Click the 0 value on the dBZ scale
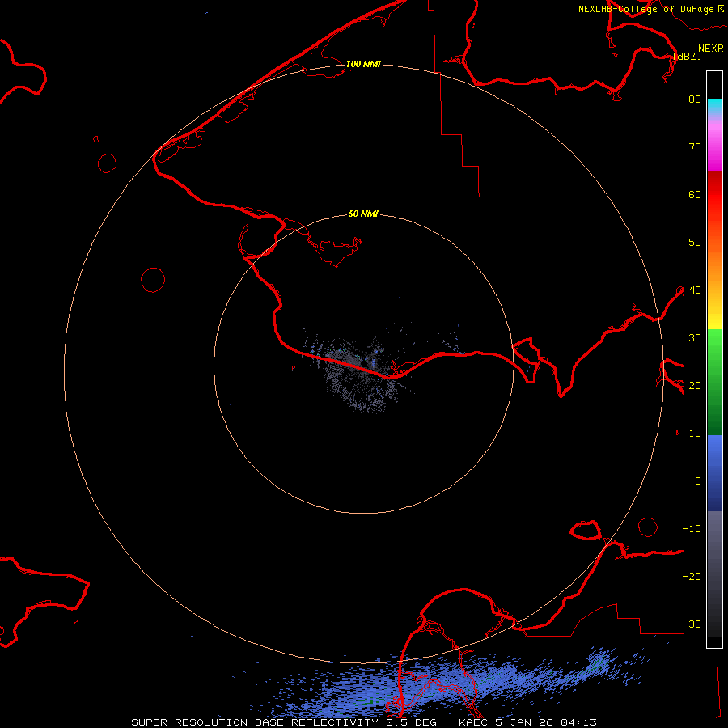728x728 pixels. coord(698,481)
